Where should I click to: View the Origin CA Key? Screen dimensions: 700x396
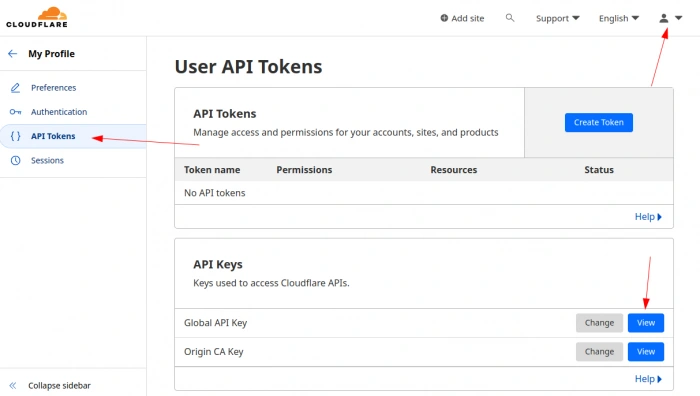tap(646, 351)
